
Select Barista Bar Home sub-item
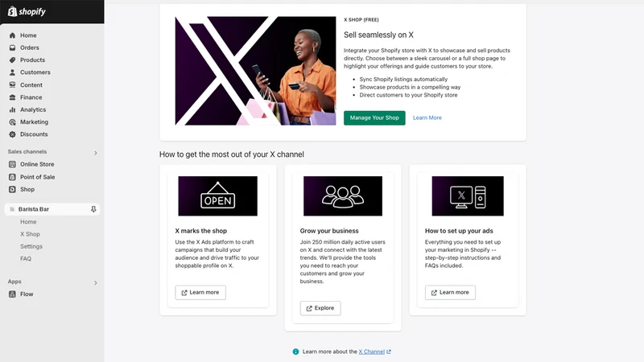coord(28,222)
